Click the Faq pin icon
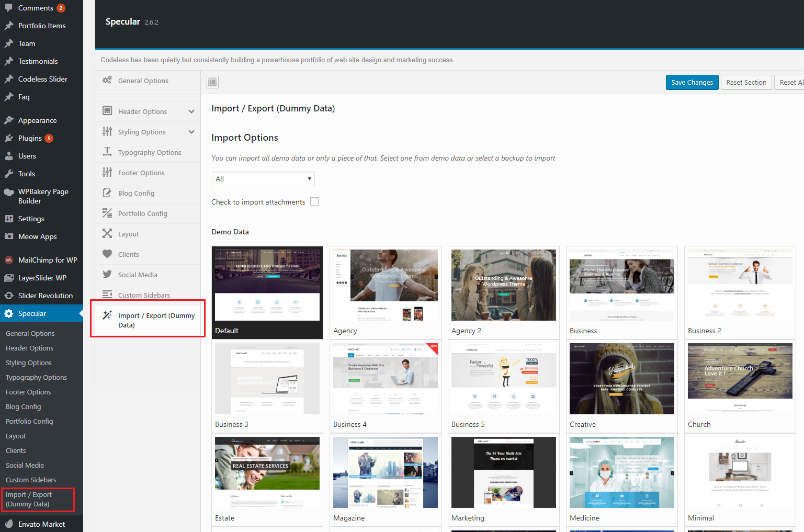Image resolution: width=804 pixels, height=532 pixels. click(9, 97)
